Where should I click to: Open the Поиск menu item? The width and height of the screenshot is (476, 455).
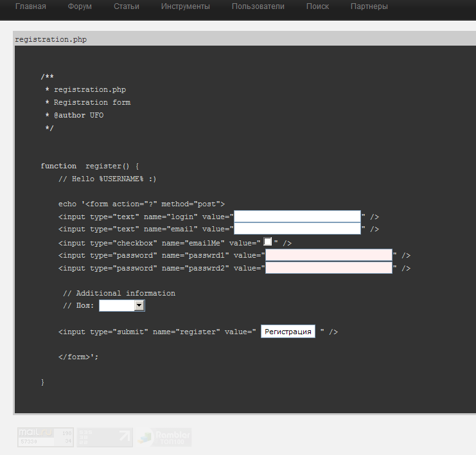tap(317, 6)
